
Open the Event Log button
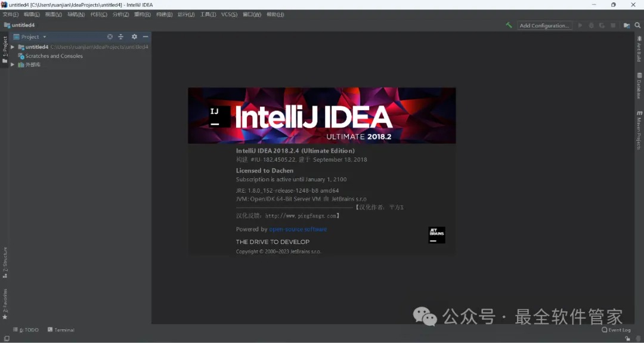(x=616, y=330)
